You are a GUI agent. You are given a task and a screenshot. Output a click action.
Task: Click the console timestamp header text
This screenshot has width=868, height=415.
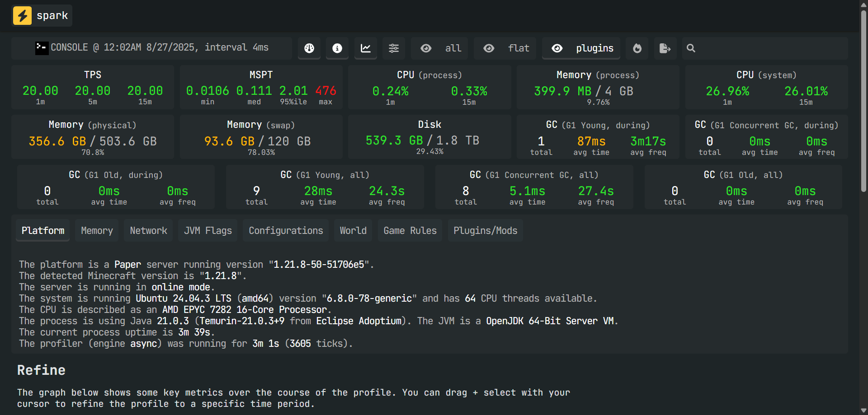(160, 47)
